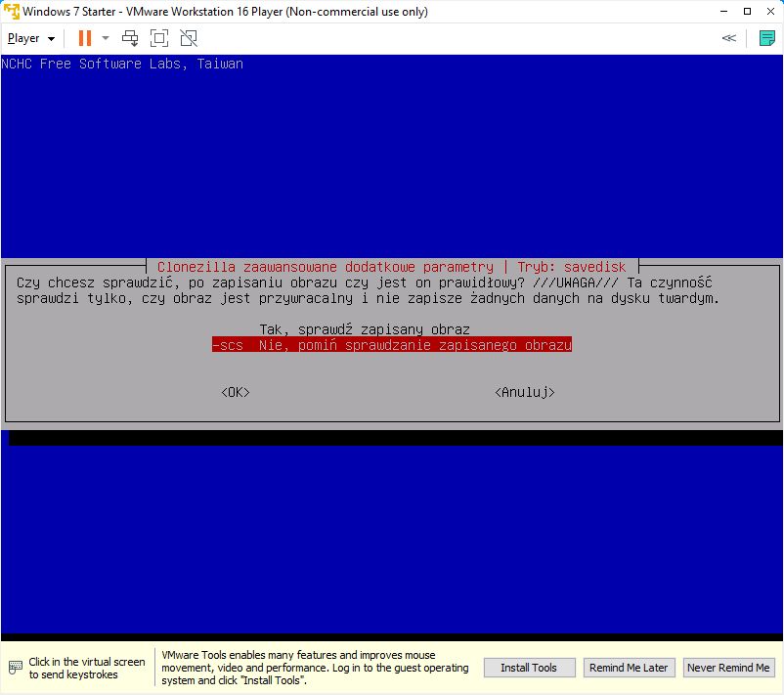
Task: Click the keyboard hint icon in the bottom bar
Action: point(15,668)
